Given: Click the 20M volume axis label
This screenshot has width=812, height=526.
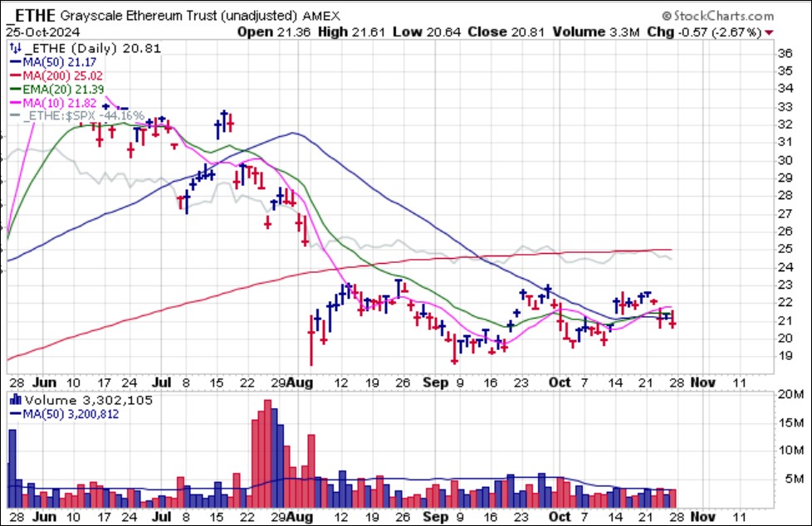Looking at the screenshot, I should 790,395.
